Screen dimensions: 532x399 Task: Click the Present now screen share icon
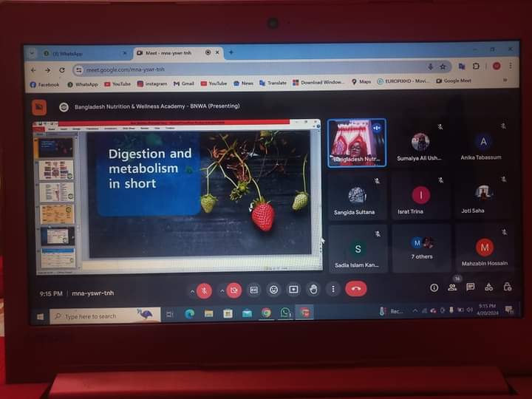(293, 290)
